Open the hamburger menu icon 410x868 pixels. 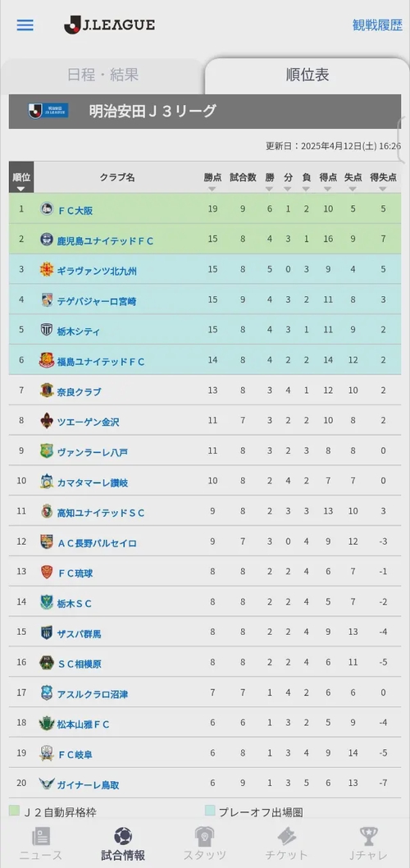pos(25,25)
